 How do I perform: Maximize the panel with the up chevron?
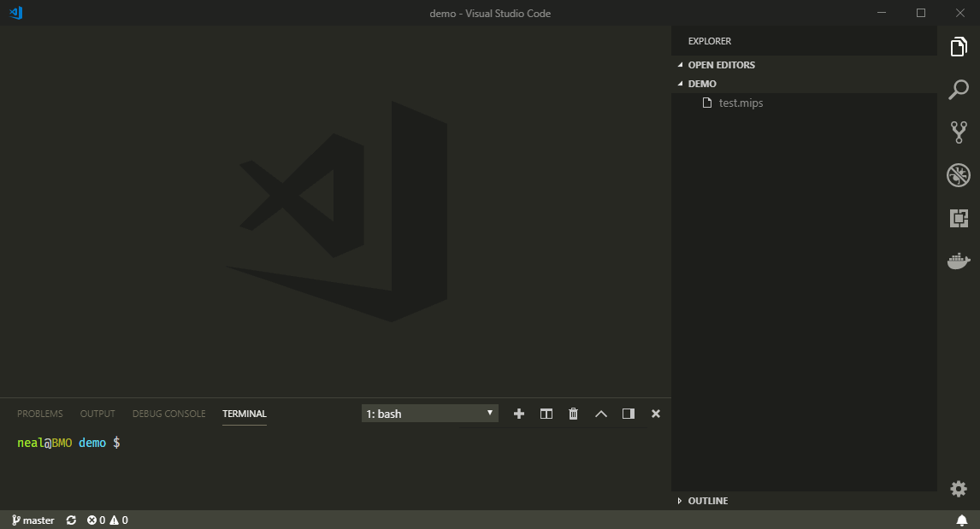tap(600, 414)
